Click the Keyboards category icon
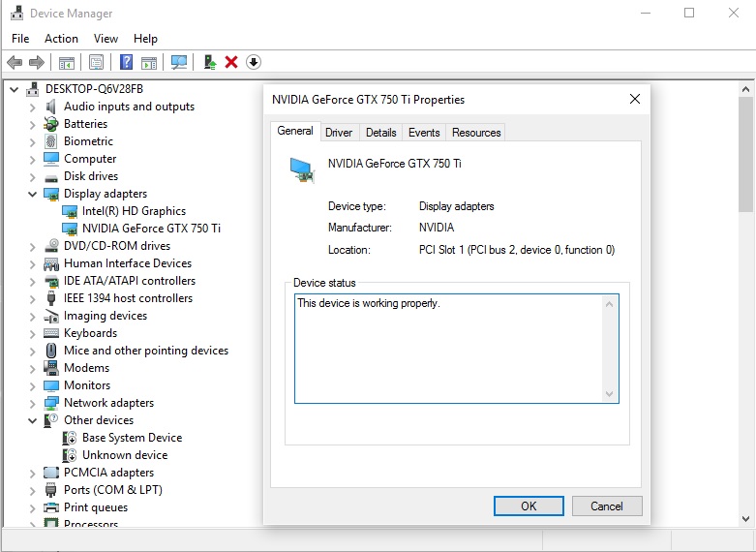Screen dimensions: 756x552 coord(51,333)
